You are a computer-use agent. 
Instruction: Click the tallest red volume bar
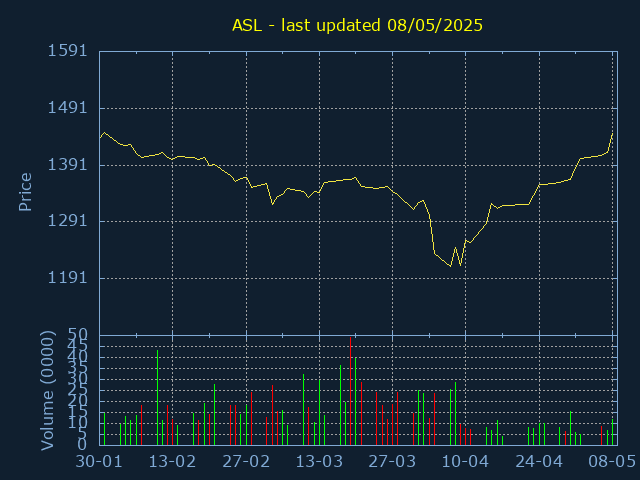pos(350,391)
